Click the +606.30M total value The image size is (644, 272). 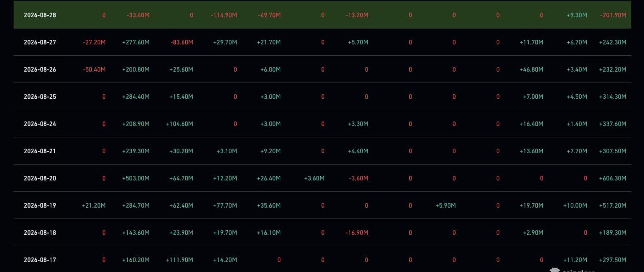[x=613, y=178]
